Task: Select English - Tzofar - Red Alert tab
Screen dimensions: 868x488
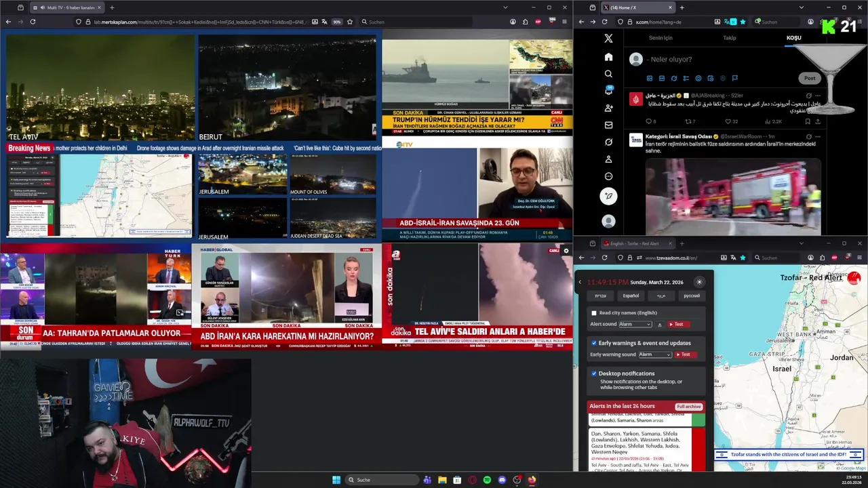Action: click(x=637, y=243)
